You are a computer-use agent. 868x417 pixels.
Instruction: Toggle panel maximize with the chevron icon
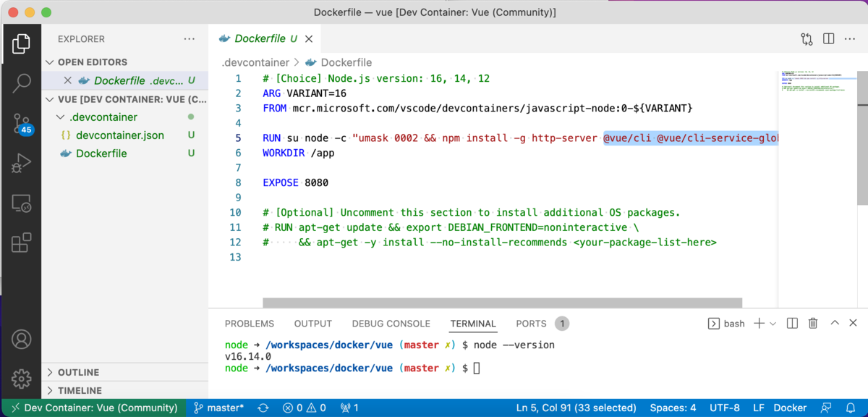pyautogui.click(x=833, y=323)
